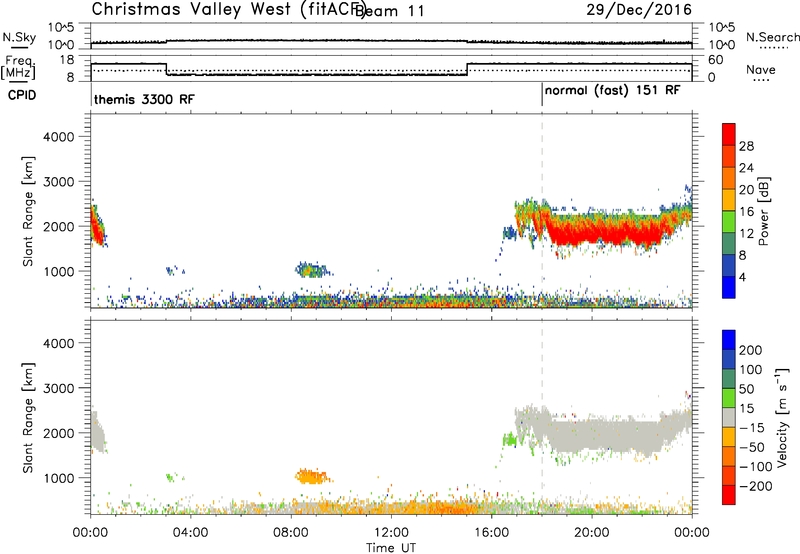Viewport: 800px width, 554px height.
Task: Click the 'Freq. [MHz]' axis label
Action: coord(18,67)
